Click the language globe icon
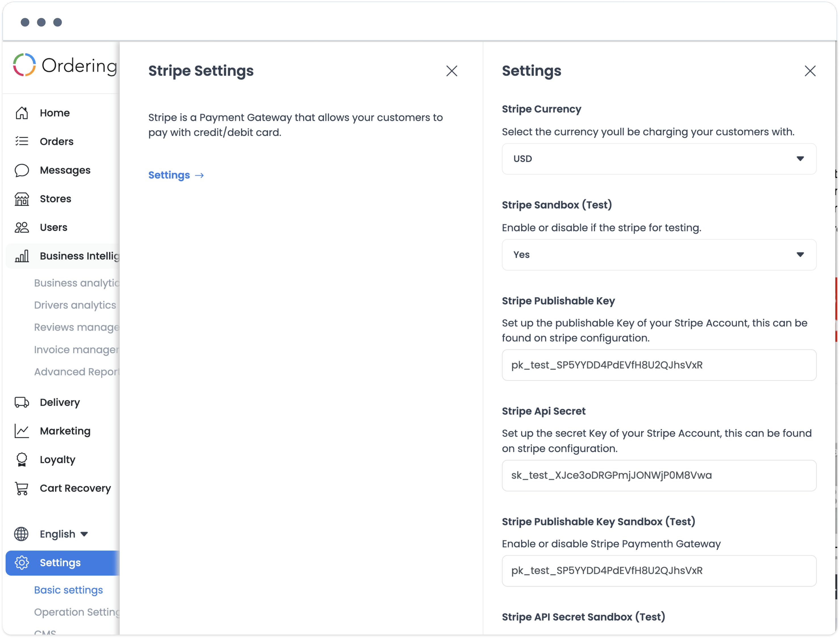840x638 pixels. (21, 534)
